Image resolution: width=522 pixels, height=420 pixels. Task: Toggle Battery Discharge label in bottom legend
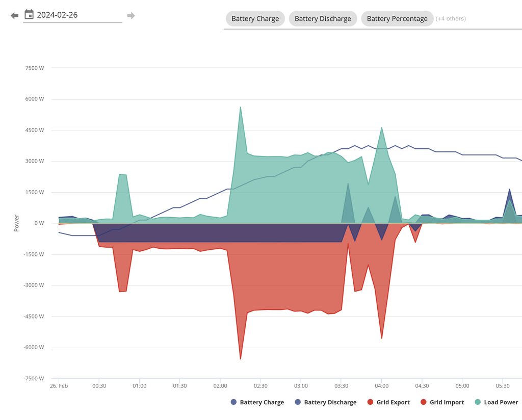tap(330, 402)
